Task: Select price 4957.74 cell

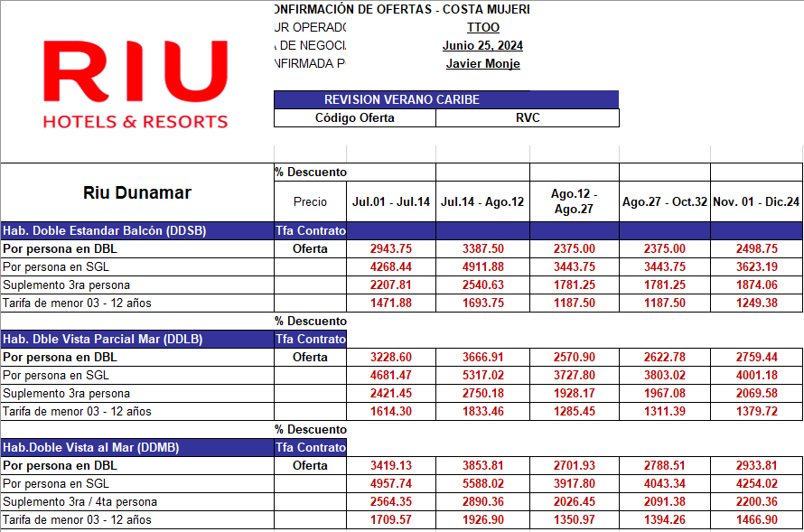Action: click(391, 484)
